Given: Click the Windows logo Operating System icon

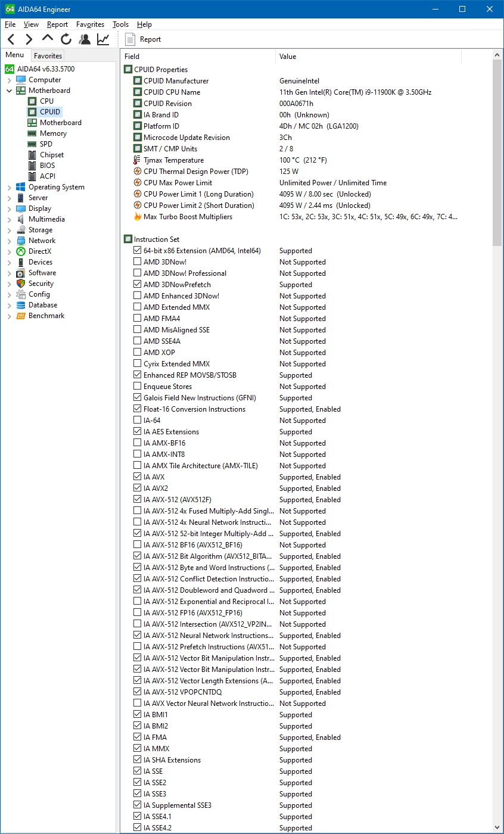Looking at the screenshot, I should click(21, 187).
